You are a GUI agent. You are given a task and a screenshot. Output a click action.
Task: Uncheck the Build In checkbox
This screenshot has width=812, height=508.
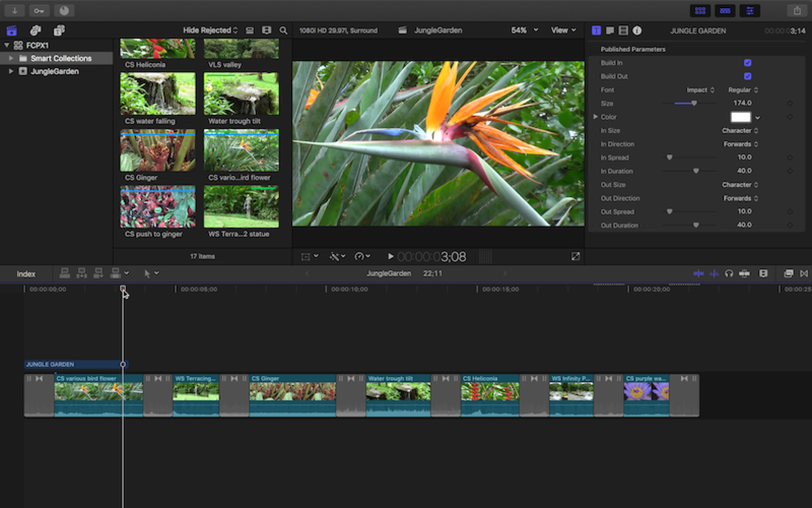click(747, 63)
